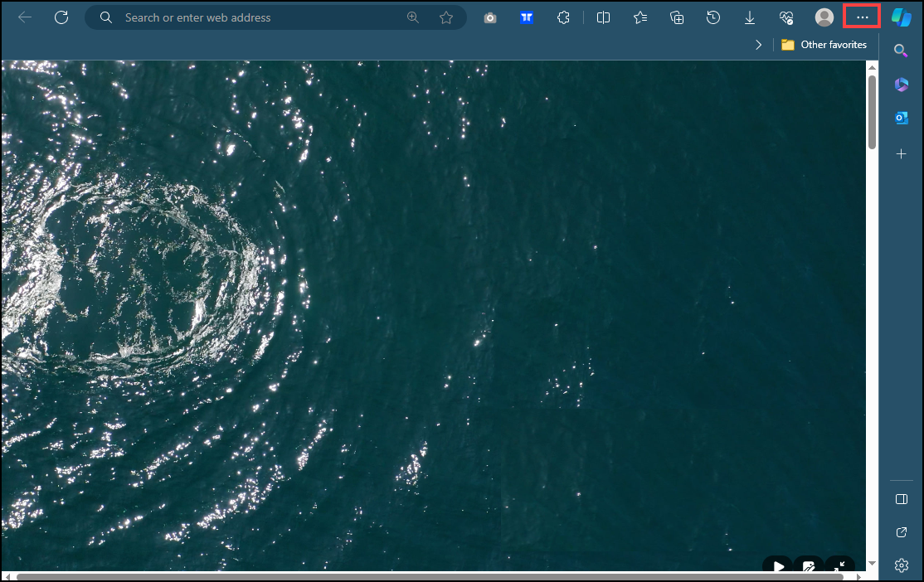Toggle Split screen view
Viewport: 924px width, 582px height.
point(604,17)
